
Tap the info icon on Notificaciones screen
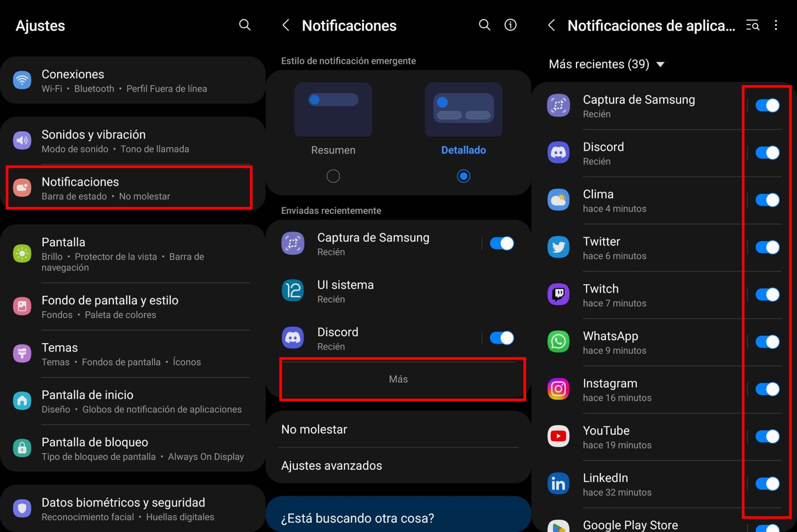point(510,25)
